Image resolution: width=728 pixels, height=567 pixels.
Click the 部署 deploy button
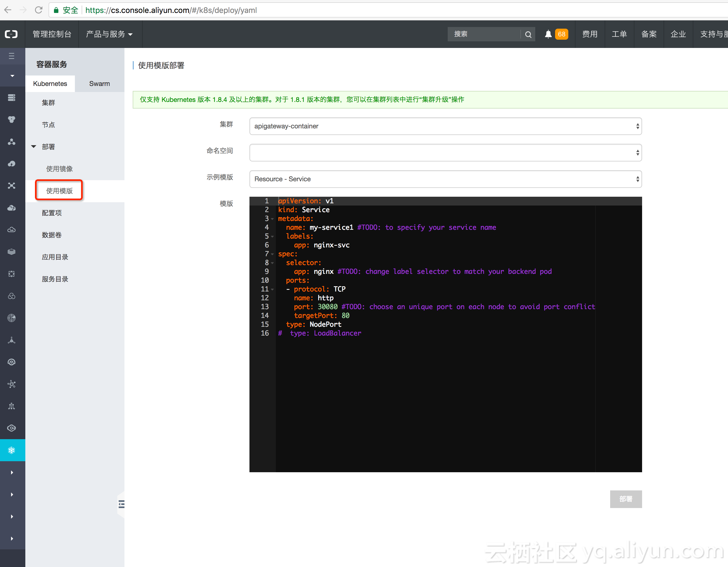click(626, 499)
